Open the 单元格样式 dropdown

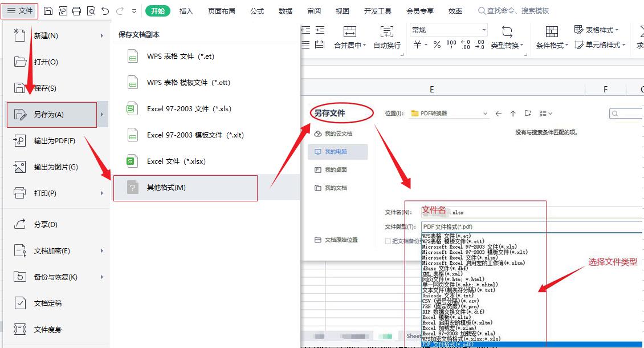(600, 45)
